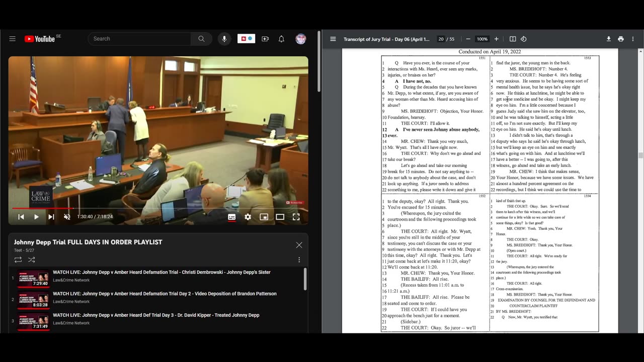Click the playlist panel scrollbar
The width and height of the screenshot is (644, 362).
coord(304,280)
